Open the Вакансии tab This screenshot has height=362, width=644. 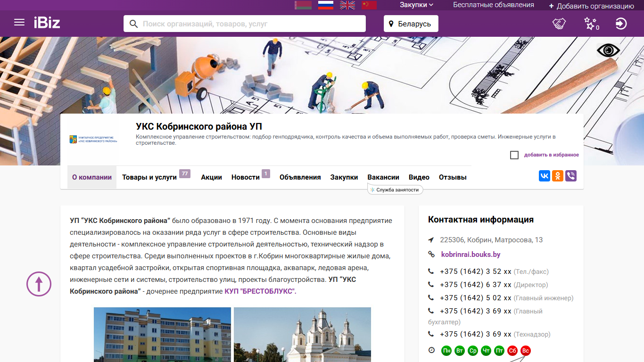click(x=383, y=177)
